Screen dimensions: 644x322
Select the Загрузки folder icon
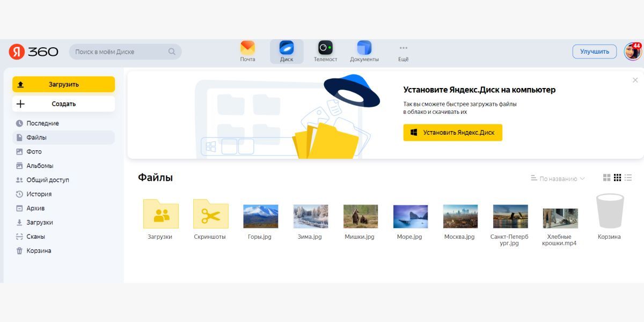point(160,214)
